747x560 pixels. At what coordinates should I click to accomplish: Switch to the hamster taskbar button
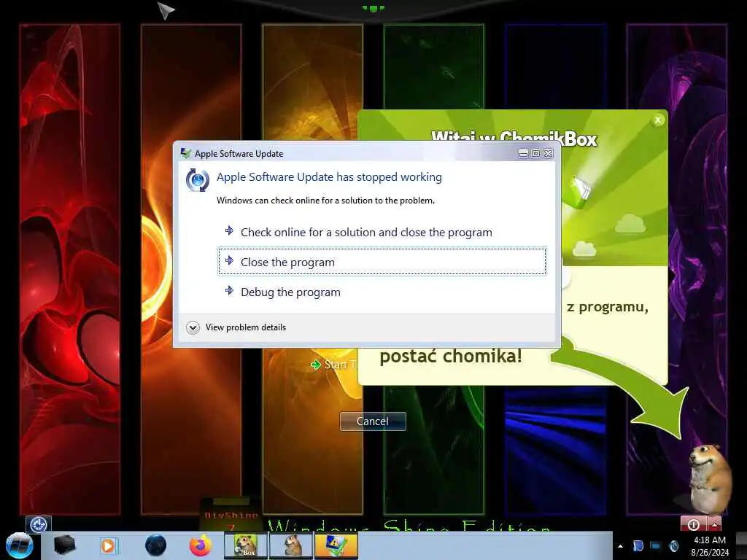(x=292, y=545)
